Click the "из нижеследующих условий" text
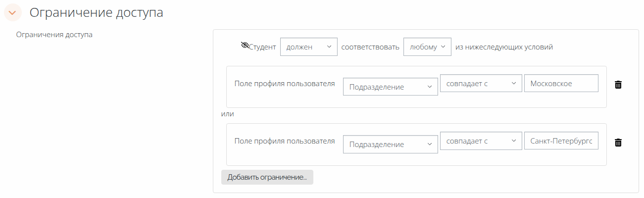This screenshot has width=644, height=198. tap(504, 47)
